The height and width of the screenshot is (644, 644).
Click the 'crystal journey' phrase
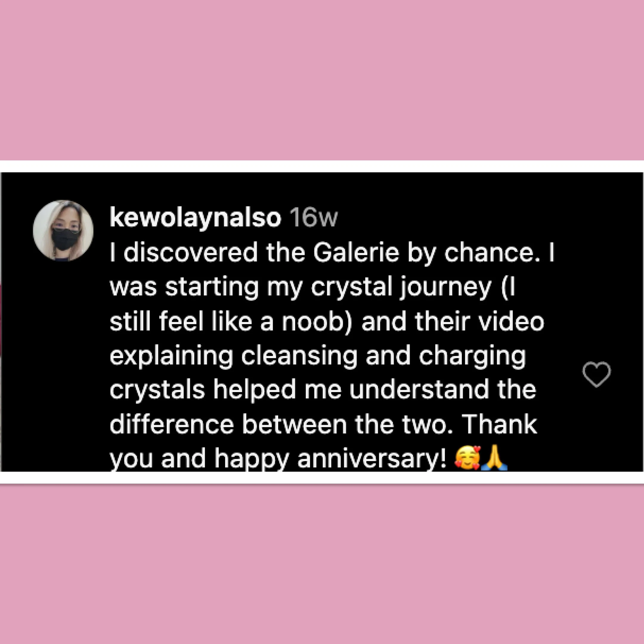tap(401, 288)
